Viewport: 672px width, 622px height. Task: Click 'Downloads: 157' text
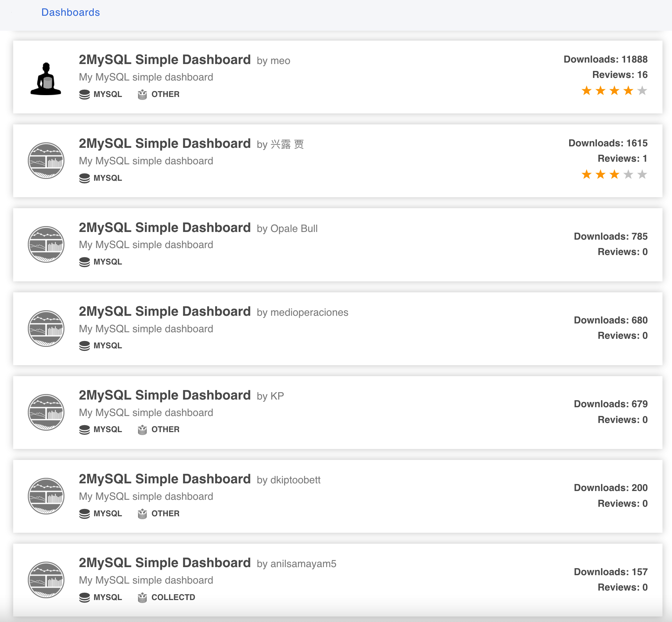(x=611, y=572)
